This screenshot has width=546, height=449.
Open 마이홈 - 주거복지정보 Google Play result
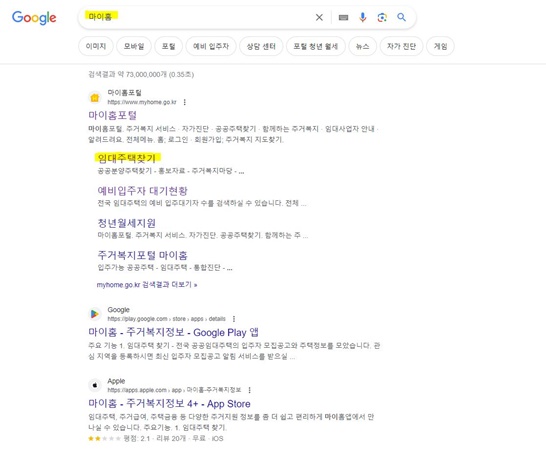point(173,332)
